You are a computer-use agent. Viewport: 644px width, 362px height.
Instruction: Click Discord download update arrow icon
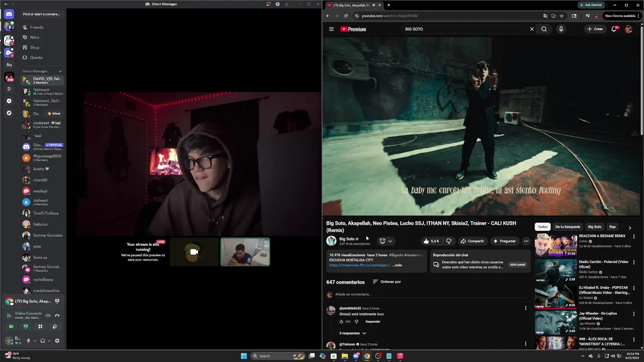[x=287, y=4]
